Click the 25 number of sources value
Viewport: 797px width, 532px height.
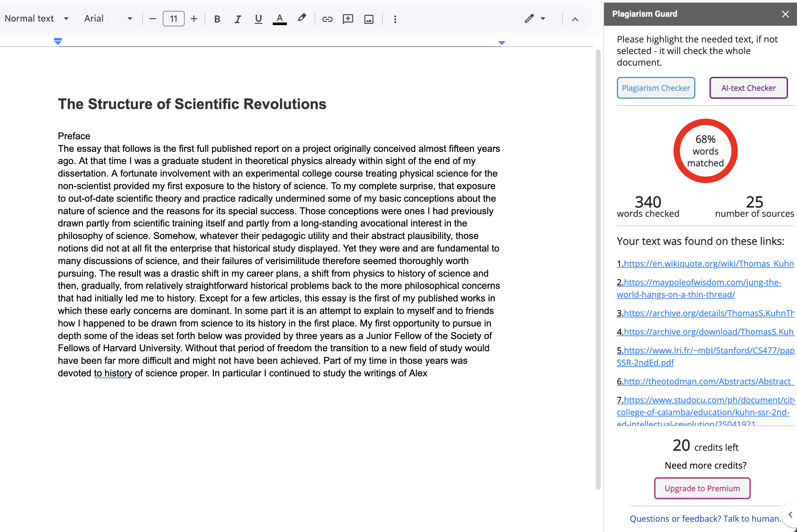click(x=754, y=202)
